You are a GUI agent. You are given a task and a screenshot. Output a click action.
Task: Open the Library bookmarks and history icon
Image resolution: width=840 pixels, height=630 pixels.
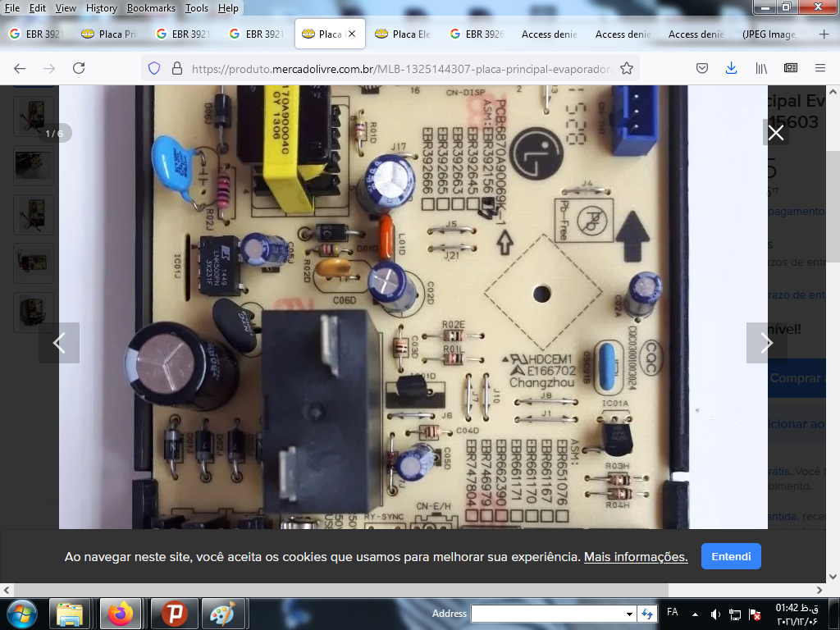click(x=761, y=68)
